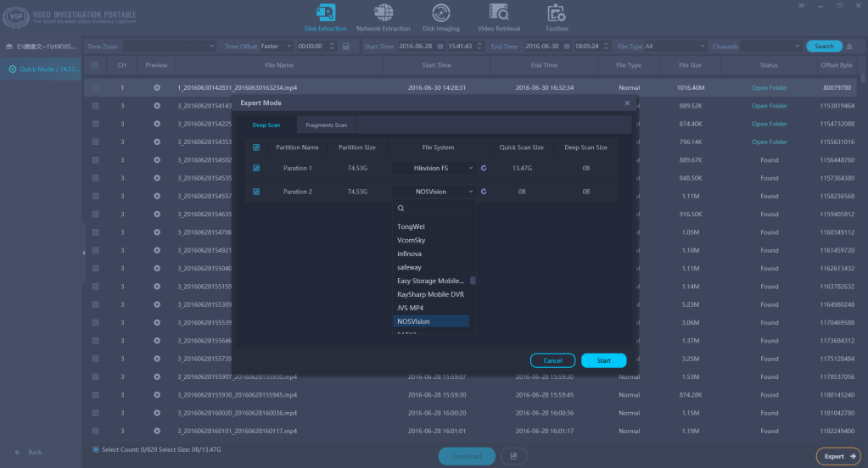Open the Network Extraction module
Screen dimensions: 868x468
pos(384,18)
